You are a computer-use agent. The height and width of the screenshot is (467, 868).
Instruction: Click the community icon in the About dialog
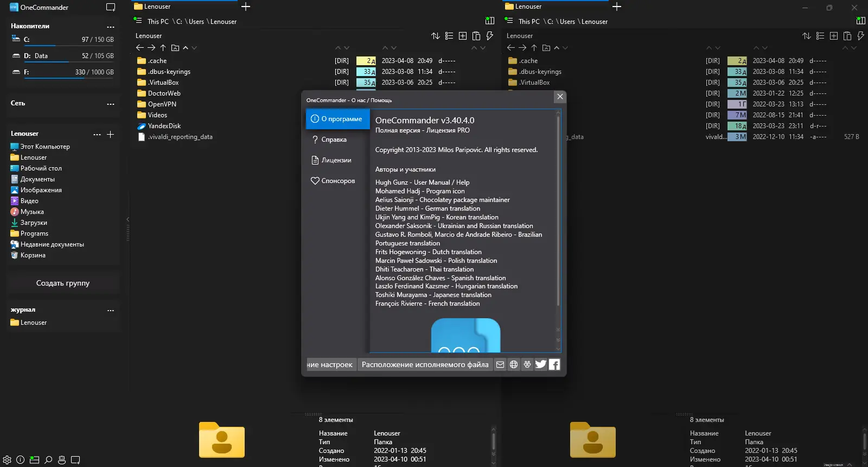(527, 364)
